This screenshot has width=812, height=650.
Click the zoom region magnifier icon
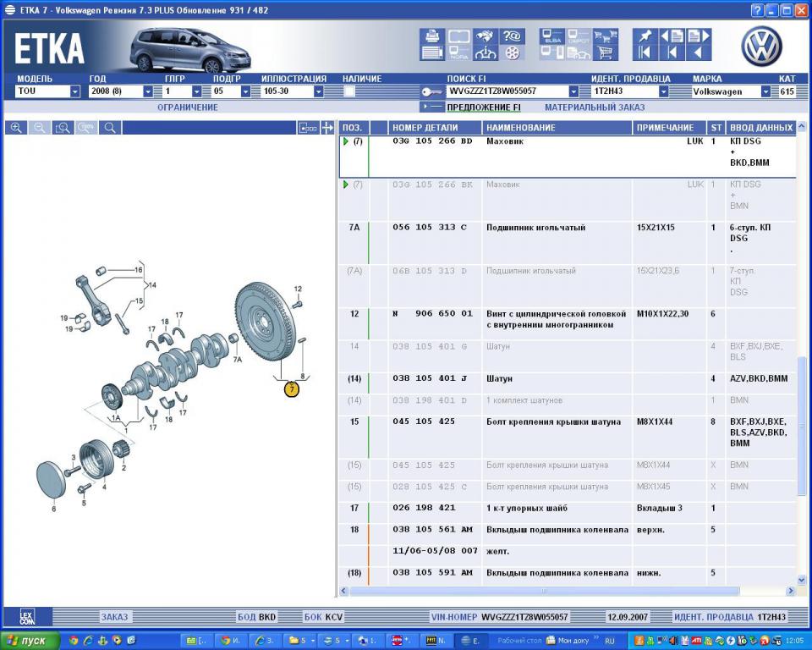(x=63, y=128)
